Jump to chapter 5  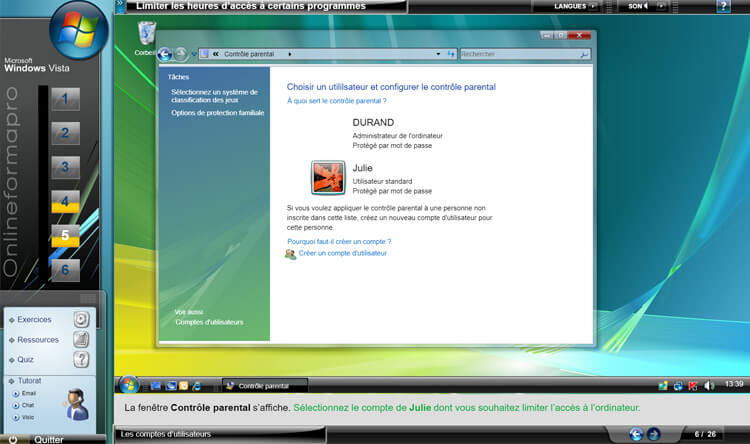tap(66, 235)
